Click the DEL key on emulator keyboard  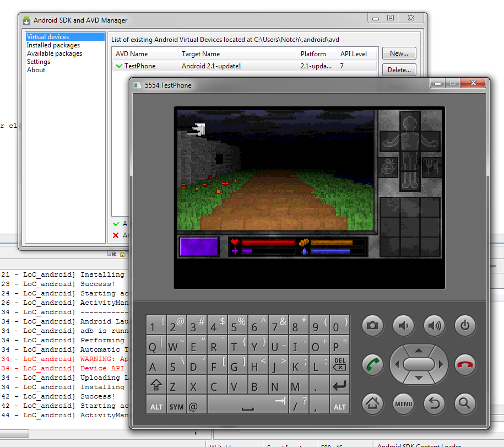coord(339,364)
